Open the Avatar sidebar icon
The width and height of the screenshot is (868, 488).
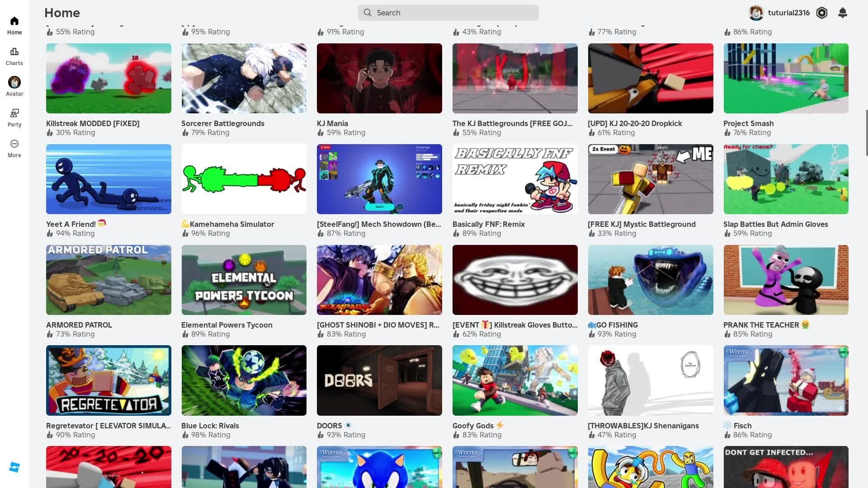click(x=14, y=83)
